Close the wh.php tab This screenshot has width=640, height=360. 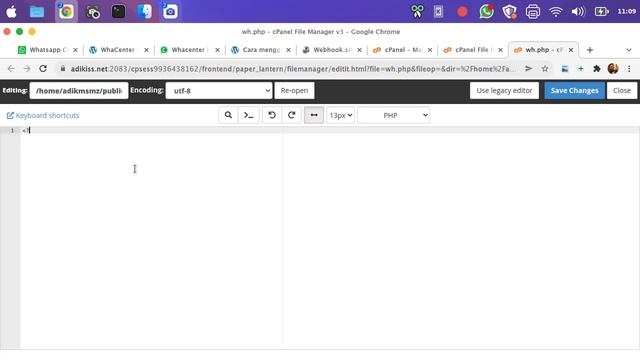pyautogui.click(x=571, y=50)
